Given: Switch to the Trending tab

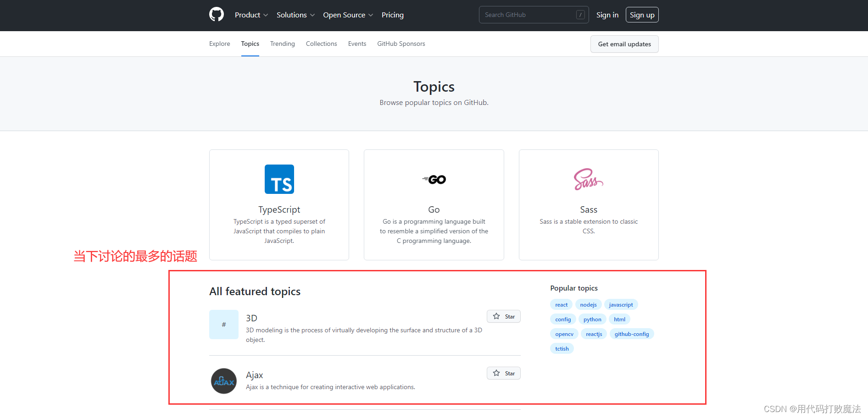Looking at the screenshot, I should click(283, 44).
